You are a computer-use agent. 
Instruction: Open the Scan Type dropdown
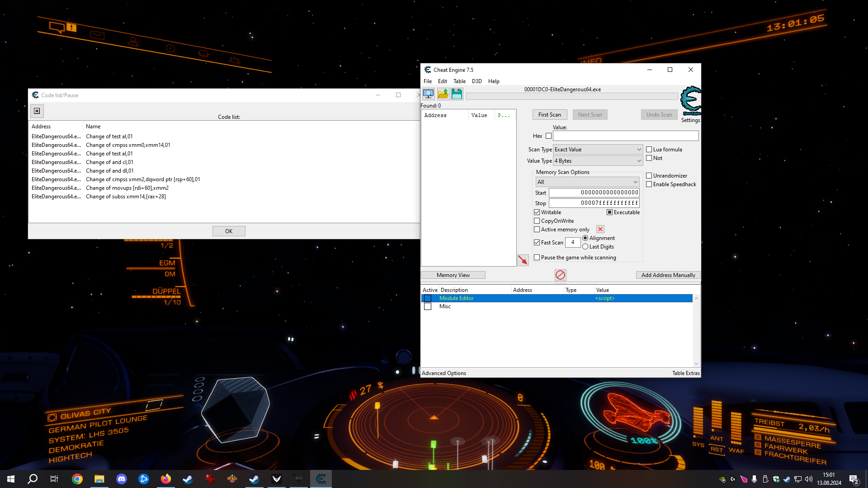(x=598, y=150)
